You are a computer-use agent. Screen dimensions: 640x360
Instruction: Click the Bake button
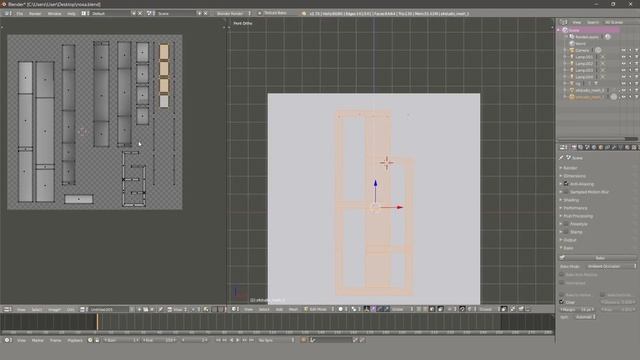coord(599,258)
